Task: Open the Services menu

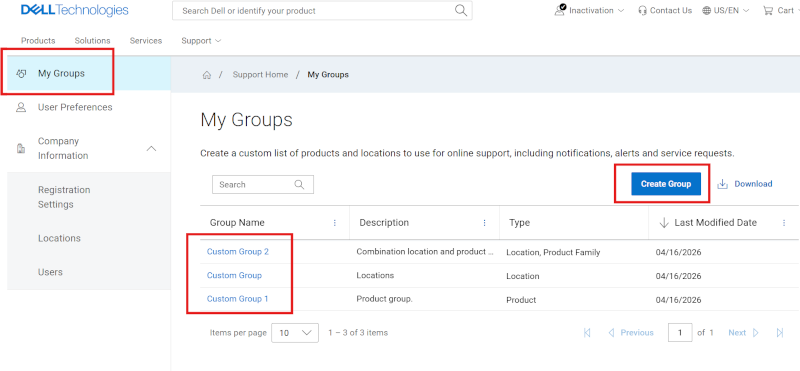Action: pos(146,41)
